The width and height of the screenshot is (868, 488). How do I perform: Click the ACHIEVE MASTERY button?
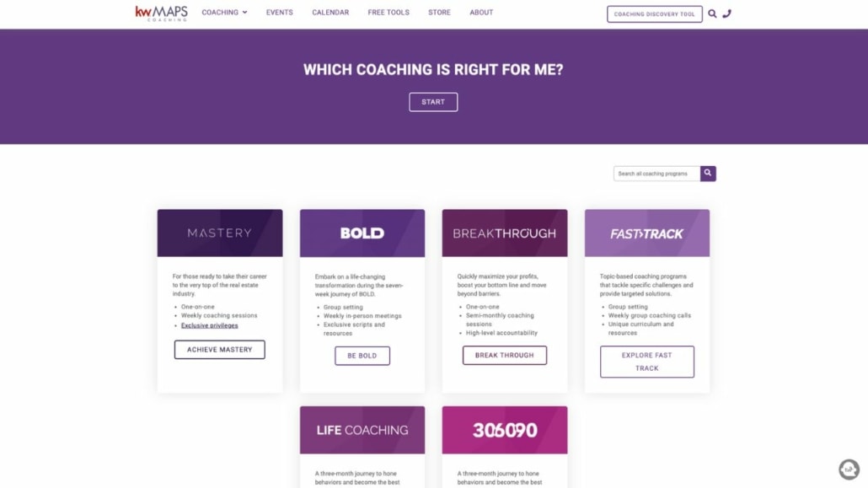[219, 349]
